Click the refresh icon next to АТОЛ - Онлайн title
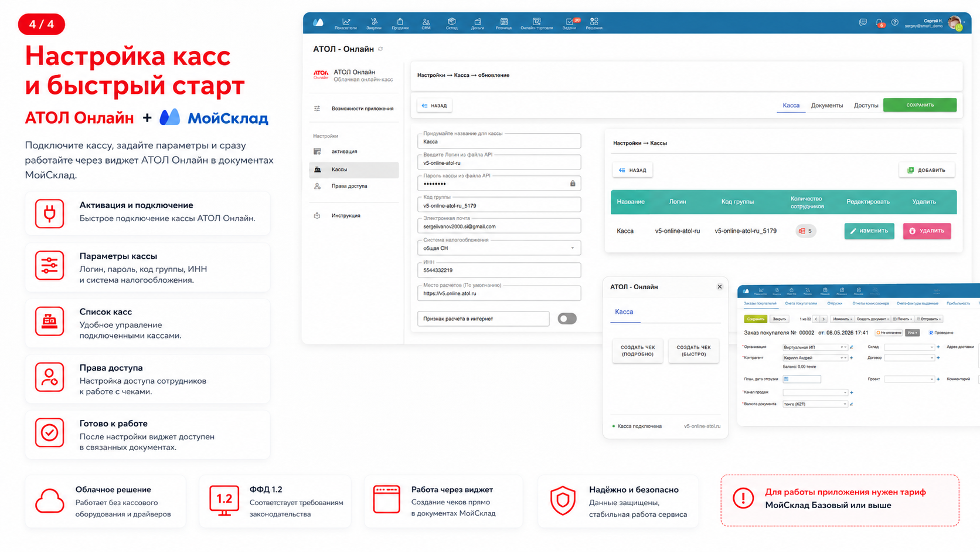This screenshot has width=980, height=552. (380, 49)
